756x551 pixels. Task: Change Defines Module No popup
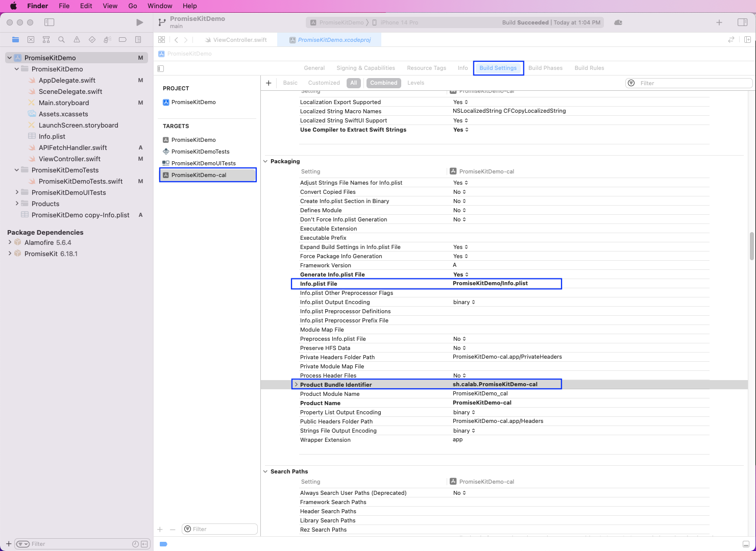[x=459, y=210]
